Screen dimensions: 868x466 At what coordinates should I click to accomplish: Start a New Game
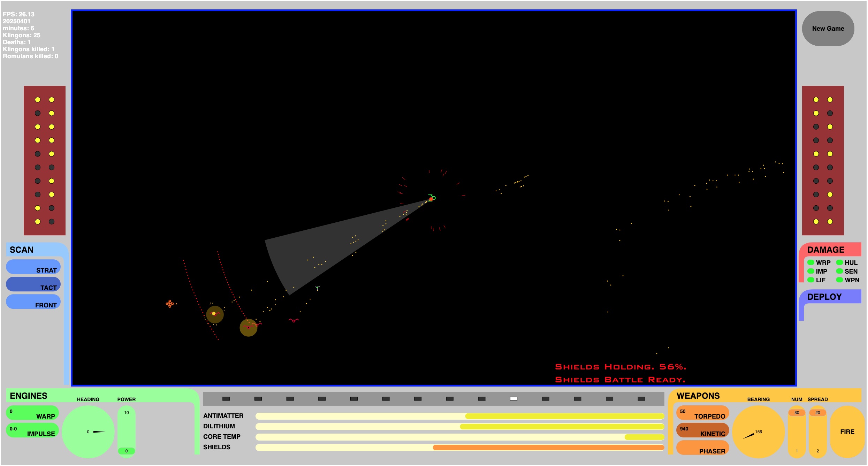[x=828, y=29]
